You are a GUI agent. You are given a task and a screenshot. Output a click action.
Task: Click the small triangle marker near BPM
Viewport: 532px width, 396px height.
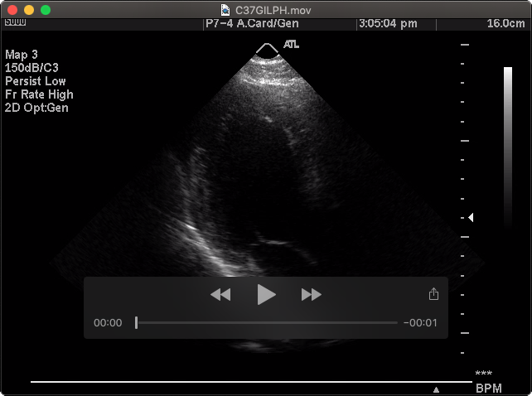(x=436, y=389)
